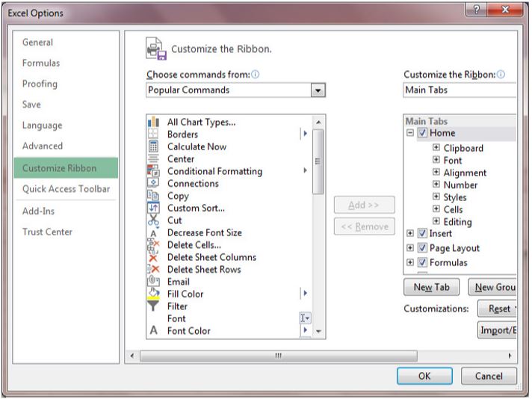Open the Font combo box indicator
This screenshot has height=399, width=532.
(305, 318)
